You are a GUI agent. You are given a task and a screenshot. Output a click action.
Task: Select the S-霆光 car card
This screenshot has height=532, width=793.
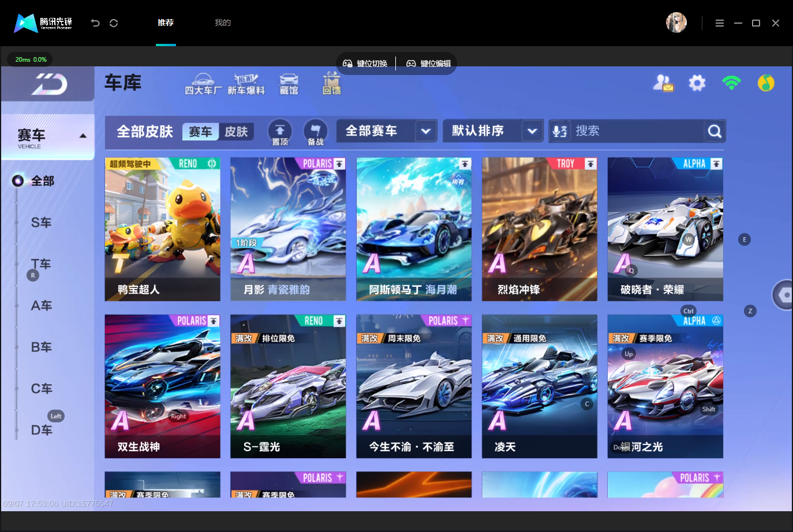point(288,387)
